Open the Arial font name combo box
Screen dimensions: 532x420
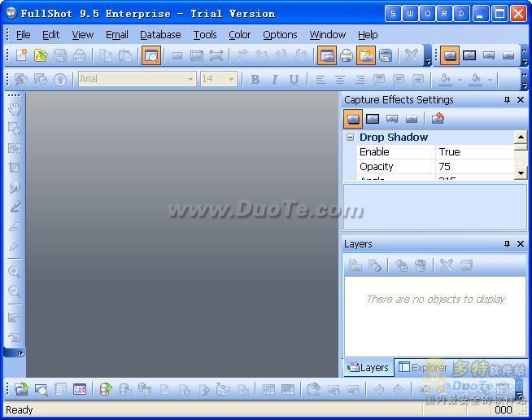(137, 79)
